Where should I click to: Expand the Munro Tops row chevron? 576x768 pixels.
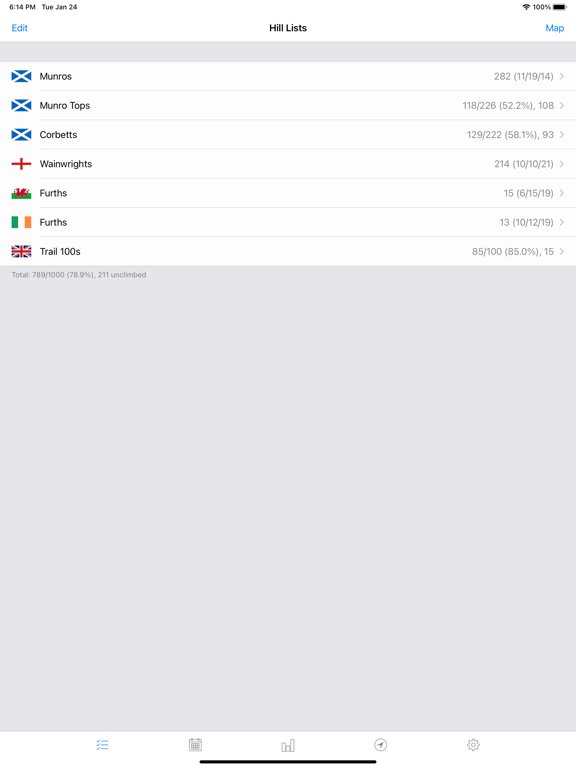tap(562, 105)
